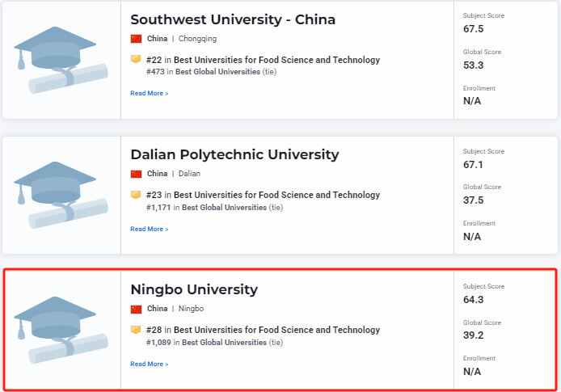Click ranking badge icon beside #22
The height and width of the screenshot is (392, 561).
pos(136,60)
